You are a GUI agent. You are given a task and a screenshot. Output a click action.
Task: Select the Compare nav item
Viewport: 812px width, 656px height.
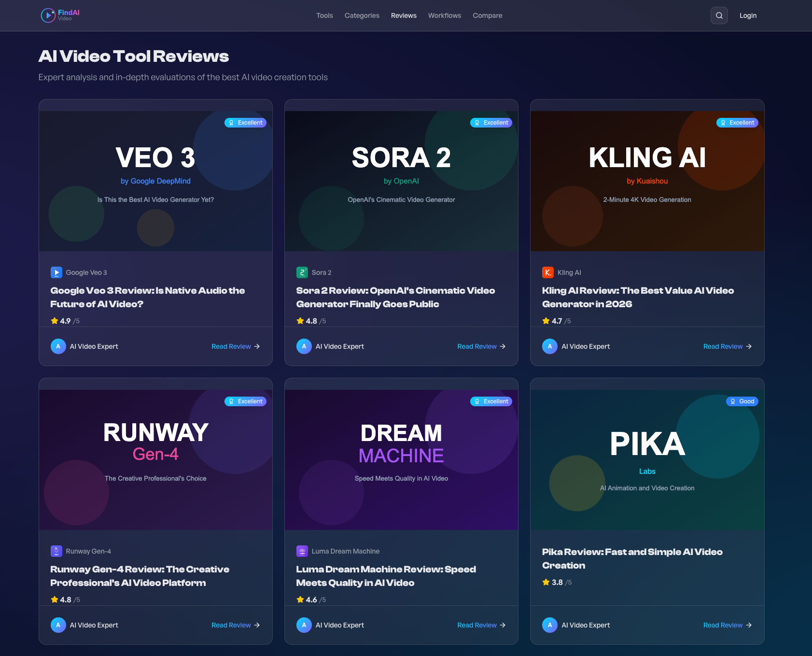[488, 15]
